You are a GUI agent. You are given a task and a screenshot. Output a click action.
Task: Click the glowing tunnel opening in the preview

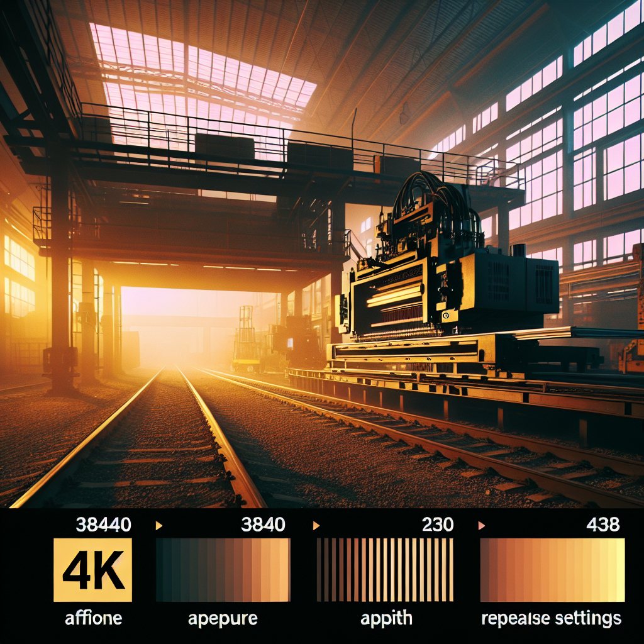pos(170,327)
